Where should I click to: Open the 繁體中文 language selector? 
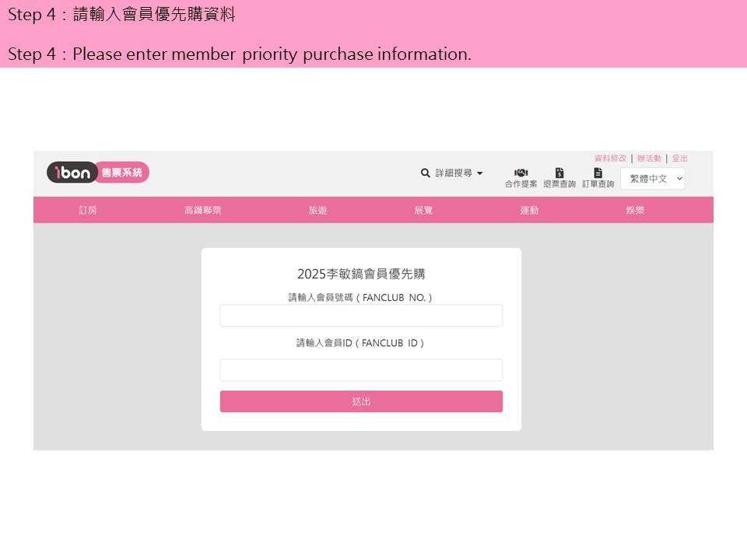(x=652, y=179)
